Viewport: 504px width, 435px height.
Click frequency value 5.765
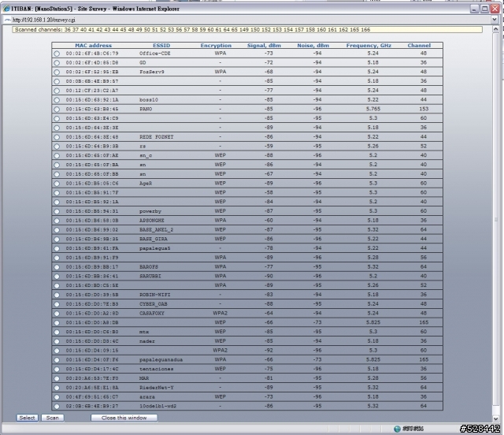[373, 109]
